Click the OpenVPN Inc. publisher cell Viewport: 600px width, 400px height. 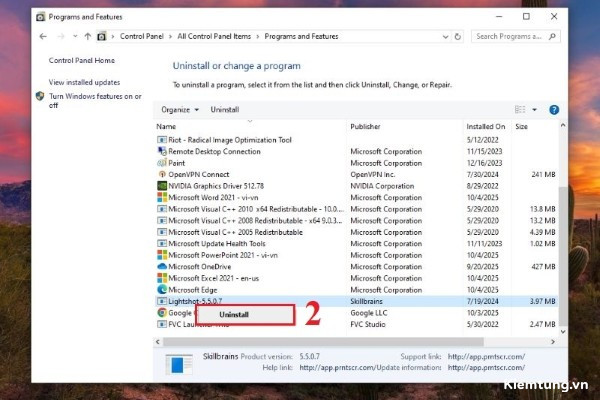[x=373, y=174]
